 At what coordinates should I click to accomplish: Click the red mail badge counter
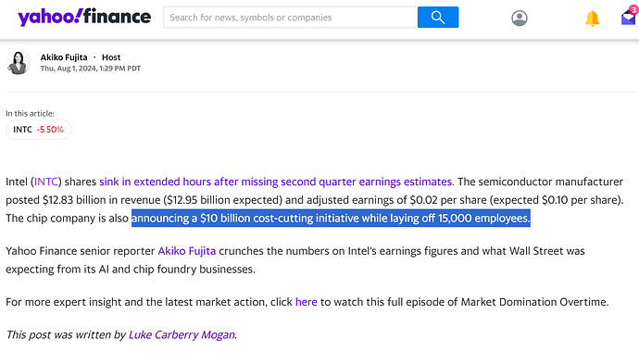point(633,10)
